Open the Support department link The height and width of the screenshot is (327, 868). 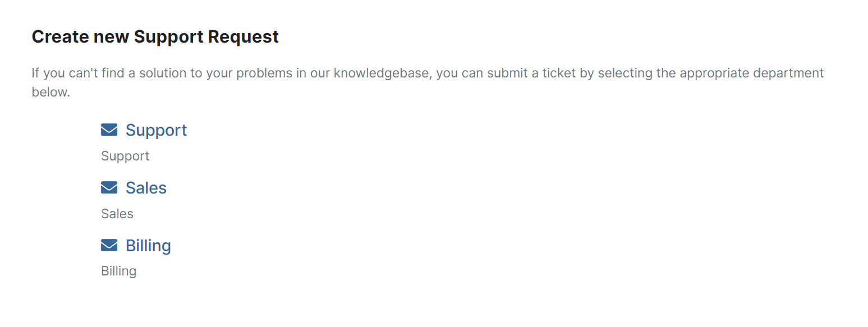click(156, 130)
